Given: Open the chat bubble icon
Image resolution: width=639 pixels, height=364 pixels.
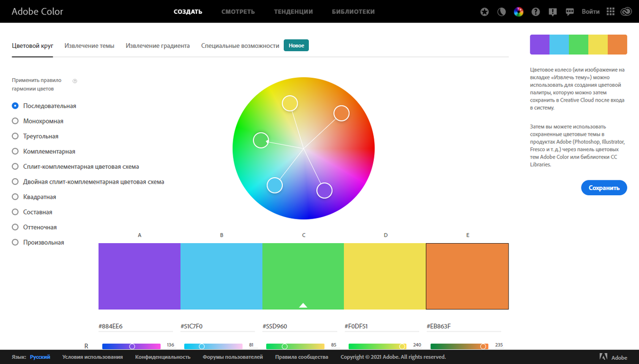Looking at the screenshot, I should (570, 12).
